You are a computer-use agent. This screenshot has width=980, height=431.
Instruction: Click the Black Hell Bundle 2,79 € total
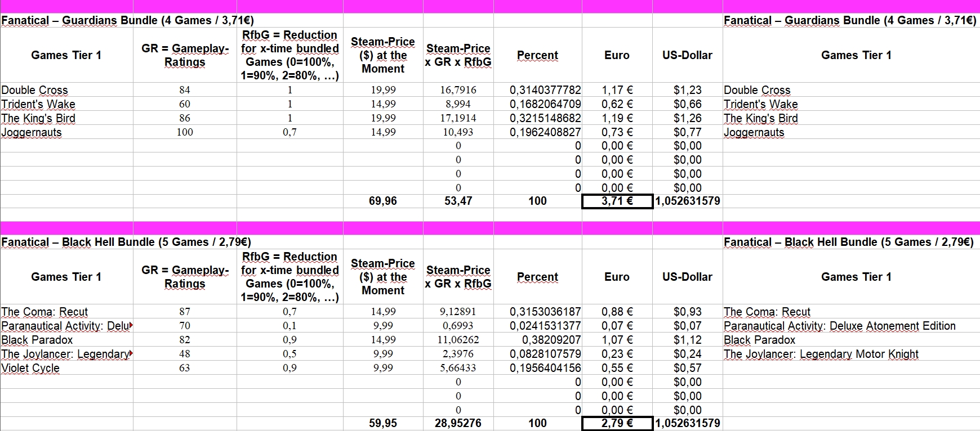coord(617,423)
